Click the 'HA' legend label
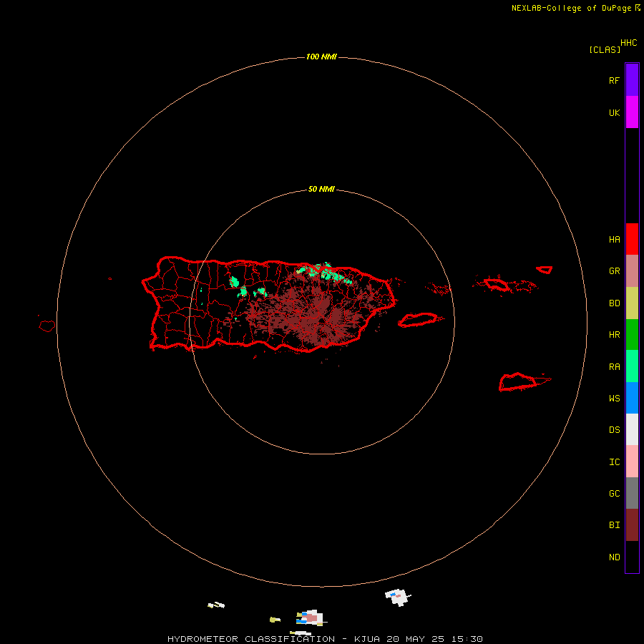The width and height of the screenshot is (644, 644). coord(615,240)
